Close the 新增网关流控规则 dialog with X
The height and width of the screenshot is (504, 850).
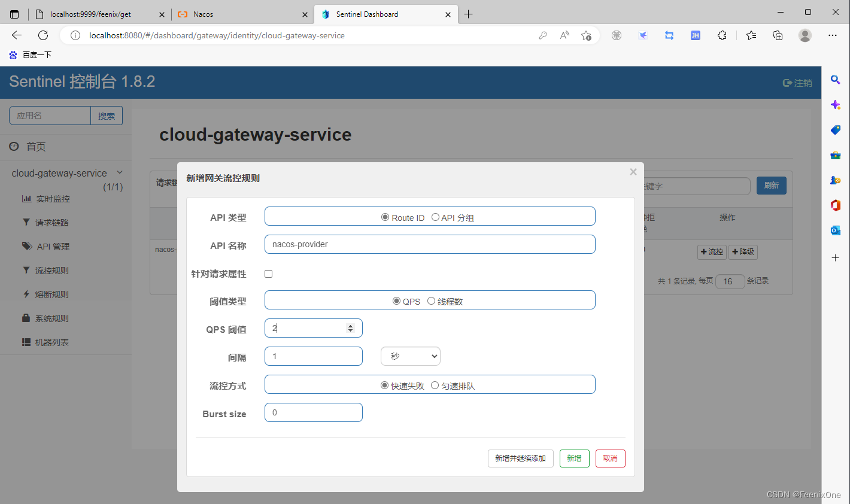tap(633, 172)
